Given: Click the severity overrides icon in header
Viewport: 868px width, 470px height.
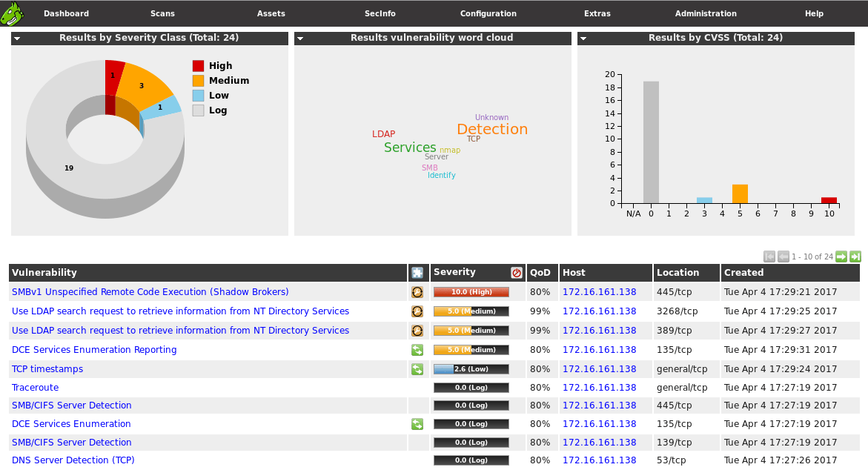Looking at the screenshot, I should 517,273.
